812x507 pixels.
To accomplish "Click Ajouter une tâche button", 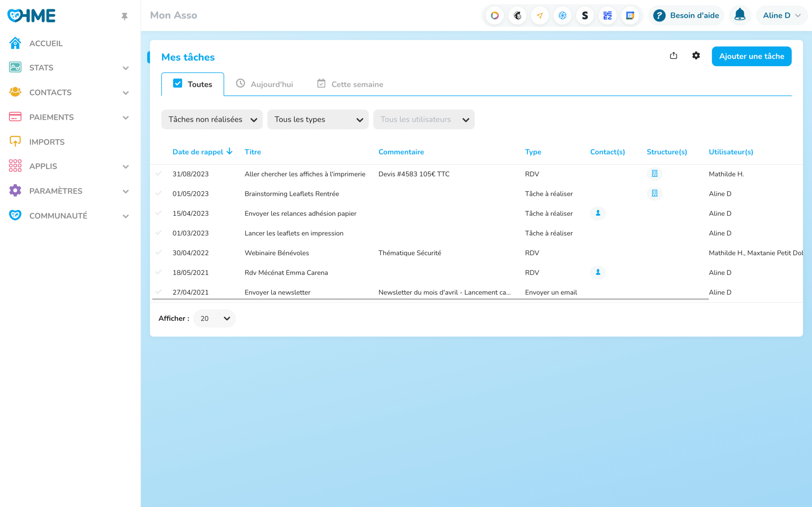I will click(751, 56).
